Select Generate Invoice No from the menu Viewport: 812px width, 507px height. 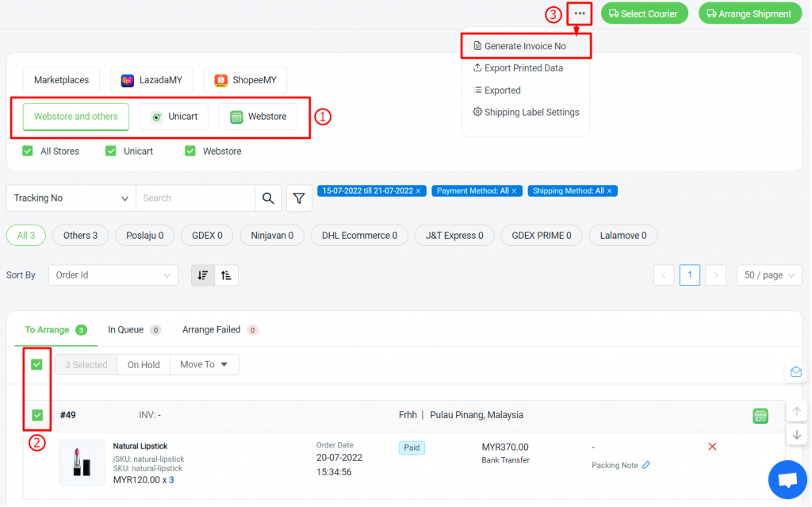(x=525, y=46)
